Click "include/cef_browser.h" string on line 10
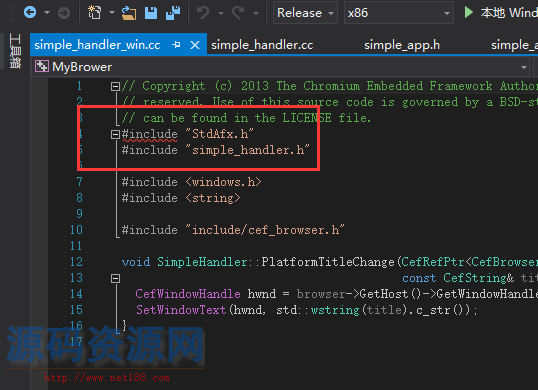 [265, 230]
